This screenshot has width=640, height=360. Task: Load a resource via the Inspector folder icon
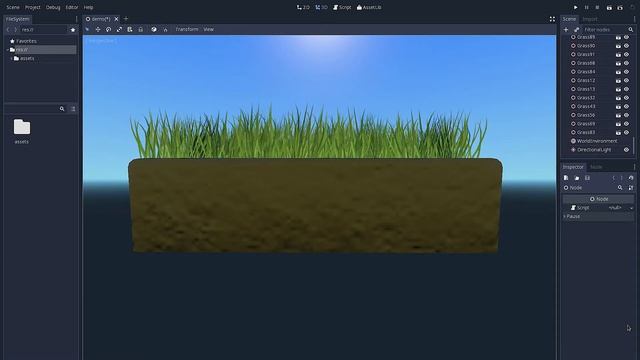[576, 178]
